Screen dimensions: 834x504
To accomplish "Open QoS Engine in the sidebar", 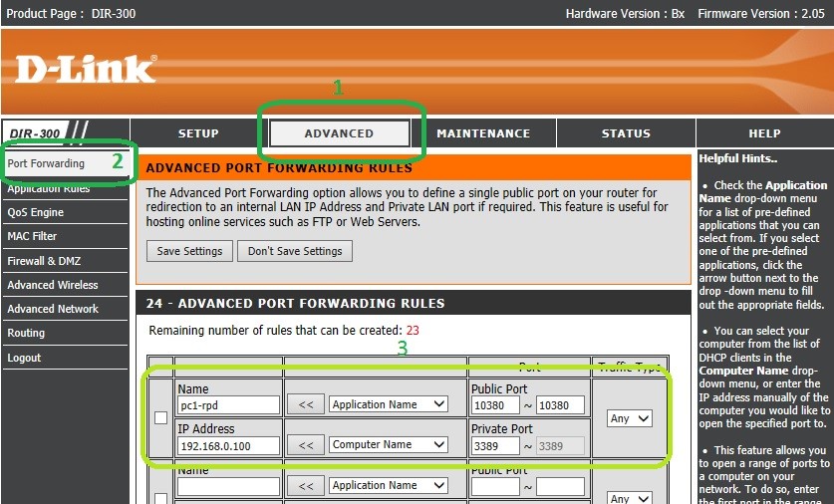I will coord(35,212).
